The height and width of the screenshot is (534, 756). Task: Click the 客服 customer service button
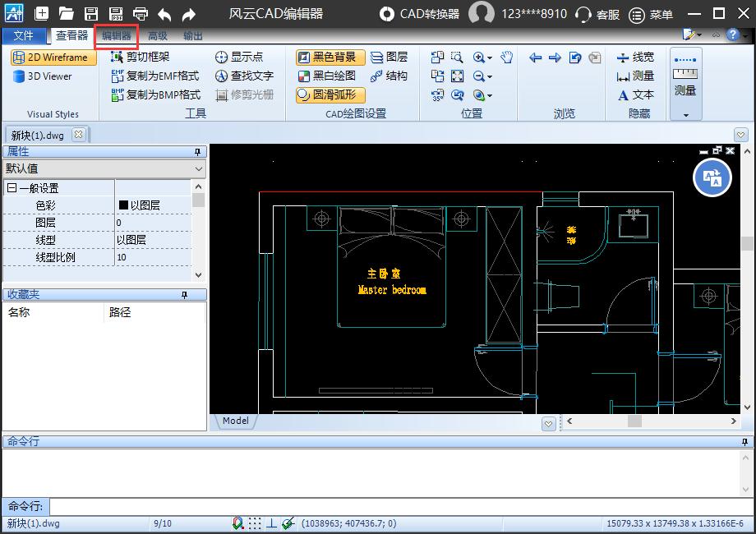(x=597, y=14)
